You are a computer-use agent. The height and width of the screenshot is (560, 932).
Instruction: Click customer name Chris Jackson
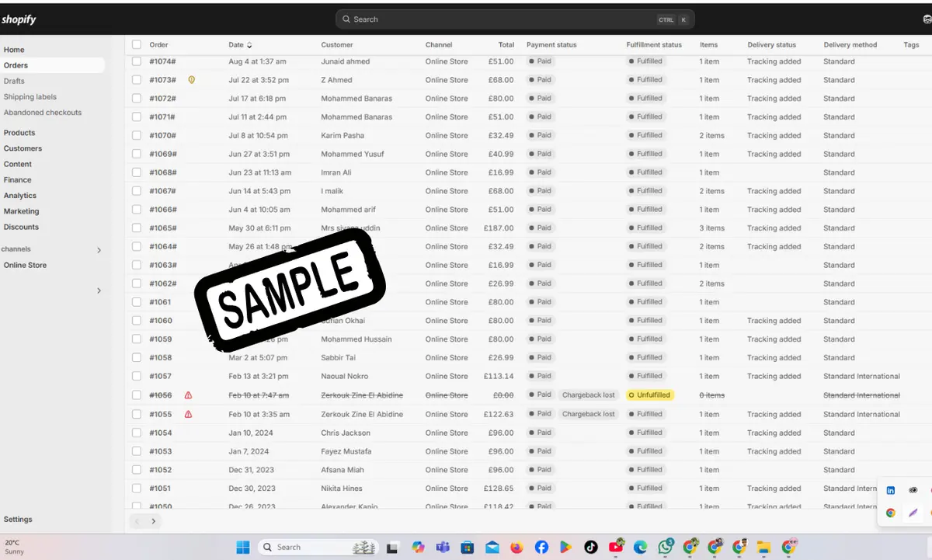[346, 433]
